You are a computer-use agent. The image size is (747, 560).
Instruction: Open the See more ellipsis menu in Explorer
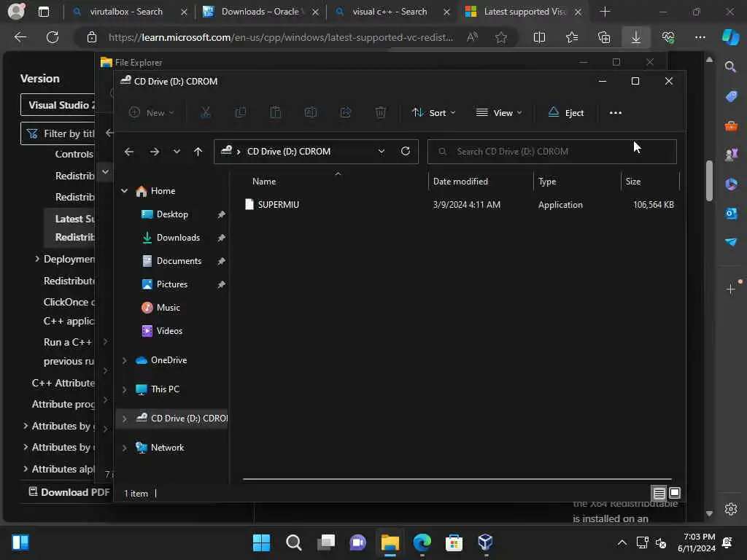click(616, 113)
